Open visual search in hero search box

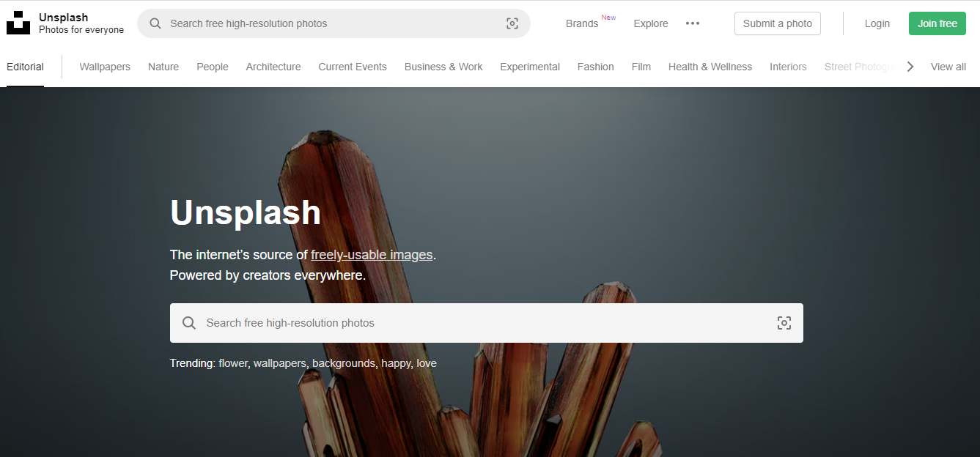click(x=784, y=323)
